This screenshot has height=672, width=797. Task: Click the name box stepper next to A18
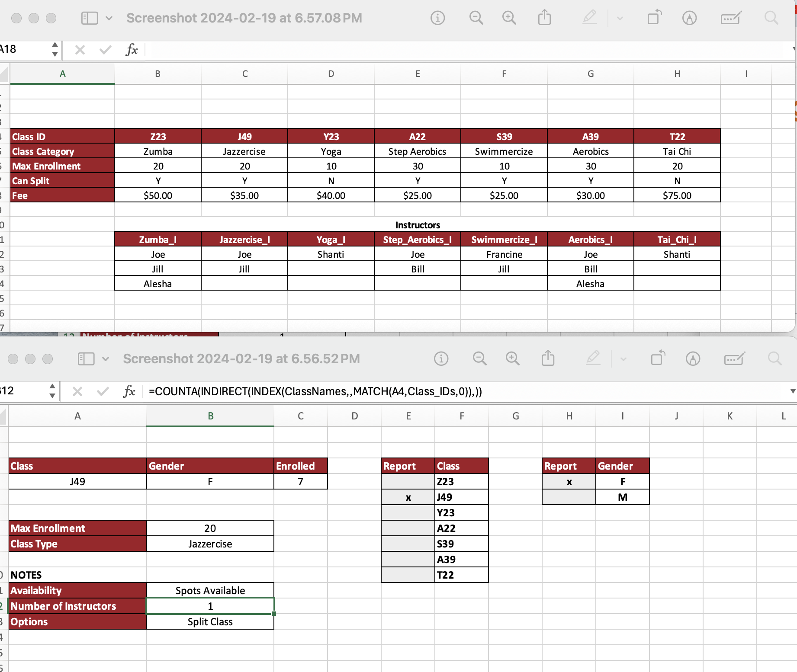point(55,49)
